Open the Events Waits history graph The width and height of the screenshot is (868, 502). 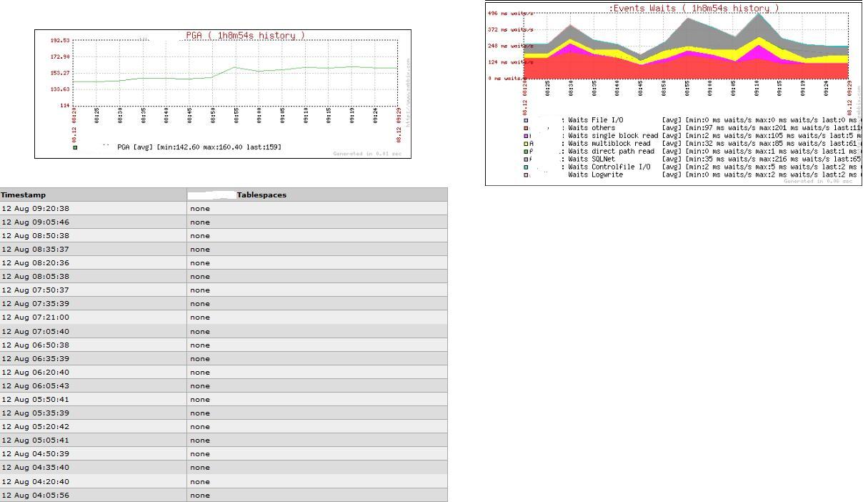(674, 94)
